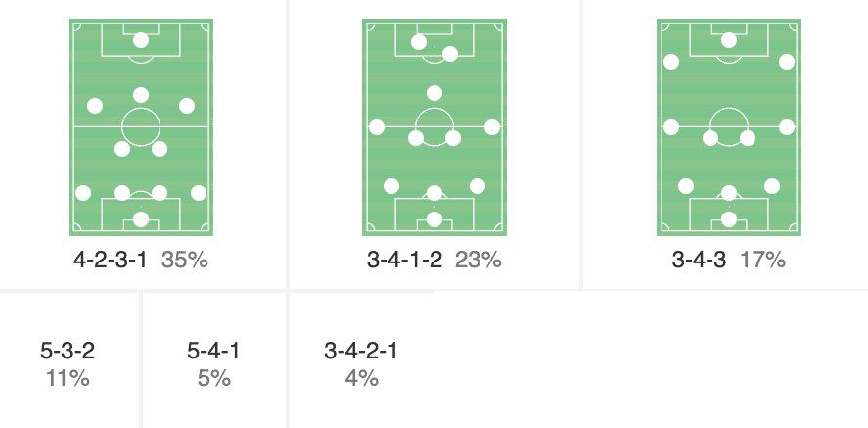The height and width of the screenshot is (428, 868).
Task: Select the lone attacking midfielder dot in 3-4-1-2
Action: [x=434, y=93]
